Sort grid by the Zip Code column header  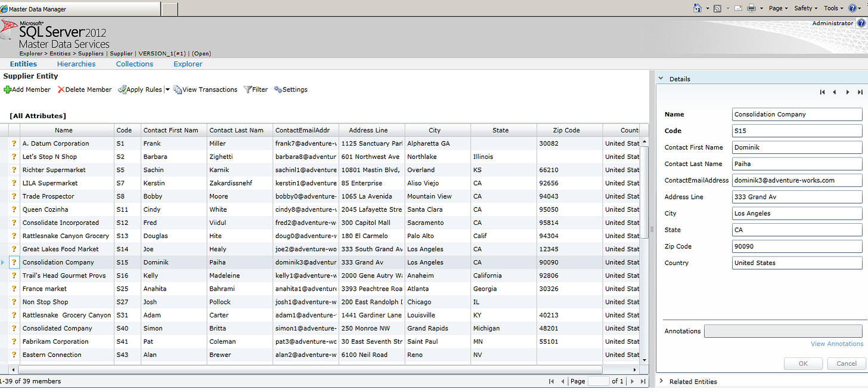click(x=569, y=130)
